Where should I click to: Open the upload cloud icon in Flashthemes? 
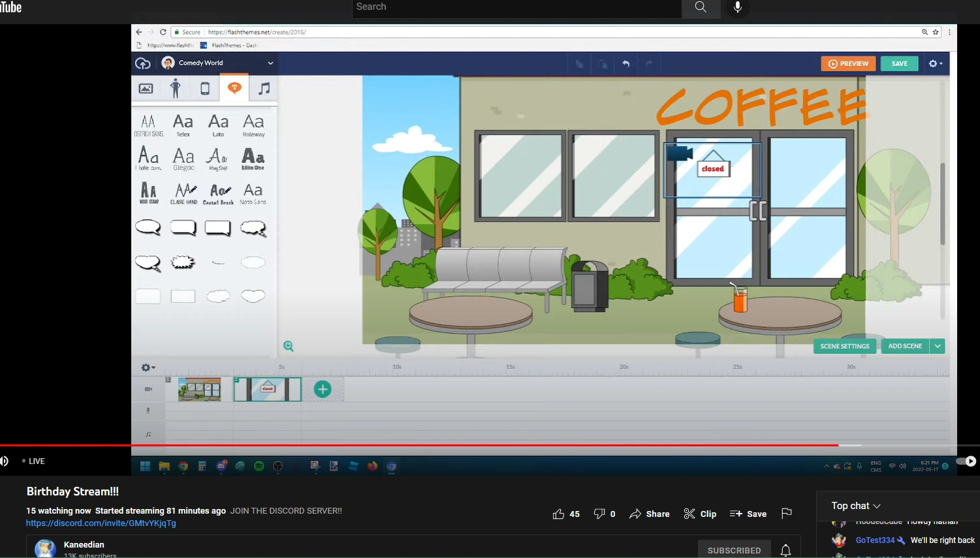point(143,63)
